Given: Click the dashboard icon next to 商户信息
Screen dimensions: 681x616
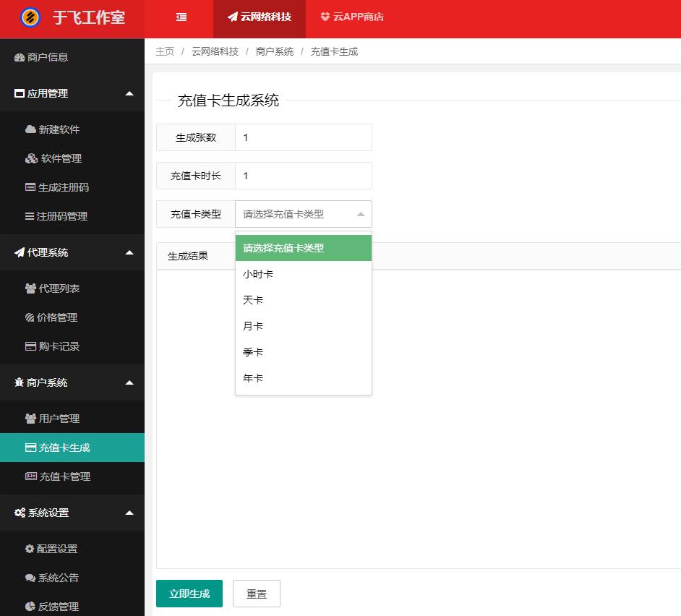Looking at the screenshot, I should click(19, 57).
